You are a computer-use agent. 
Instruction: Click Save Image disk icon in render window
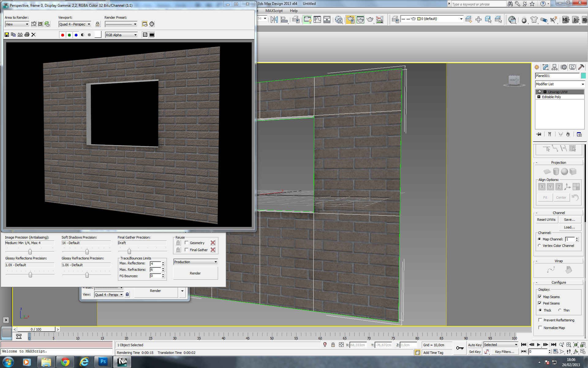coord(7,35)
